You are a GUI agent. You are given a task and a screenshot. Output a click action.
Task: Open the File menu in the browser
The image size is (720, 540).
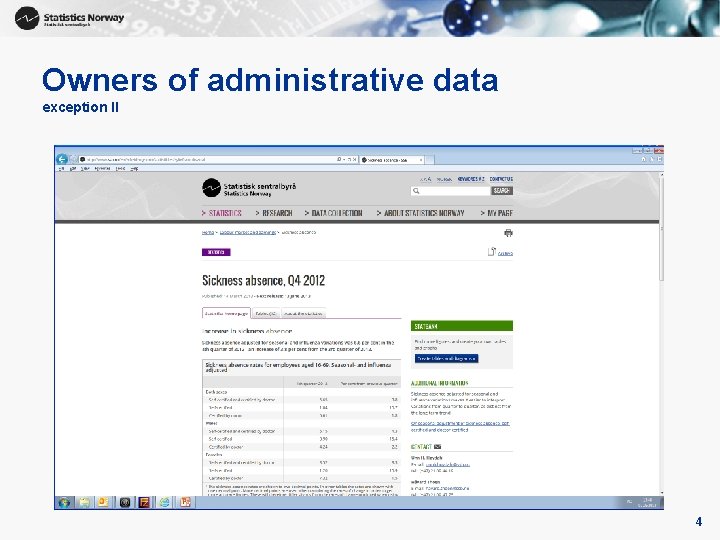(61, 169)
